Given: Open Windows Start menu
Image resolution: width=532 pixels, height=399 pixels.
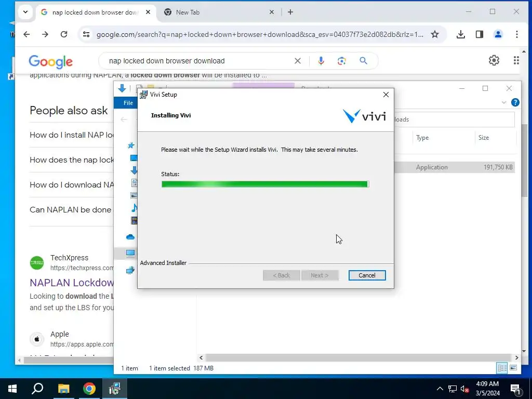Looking at the screenshot, I should point(12,389).
